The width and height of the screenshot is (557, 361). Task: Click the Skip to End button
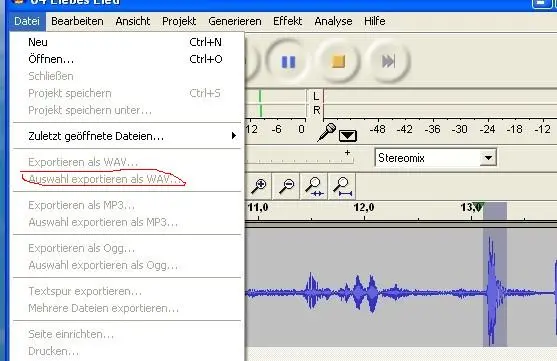(x=388, y=62)
